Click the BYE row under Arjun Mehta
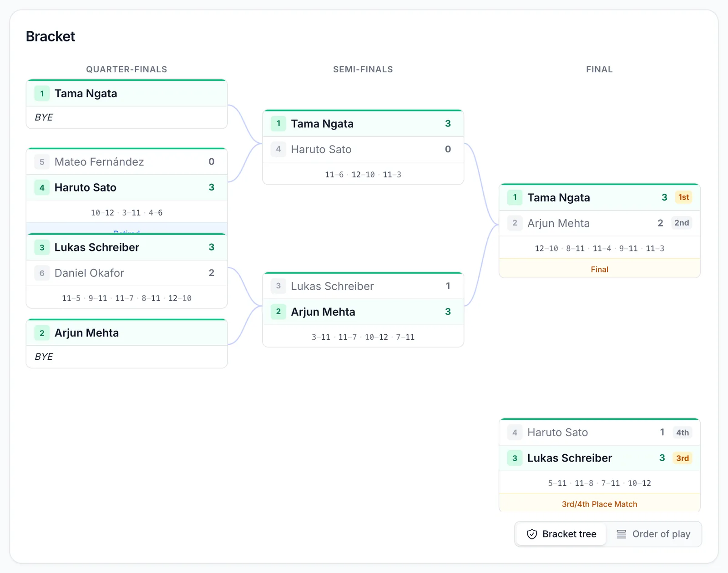 click(127, 357)
